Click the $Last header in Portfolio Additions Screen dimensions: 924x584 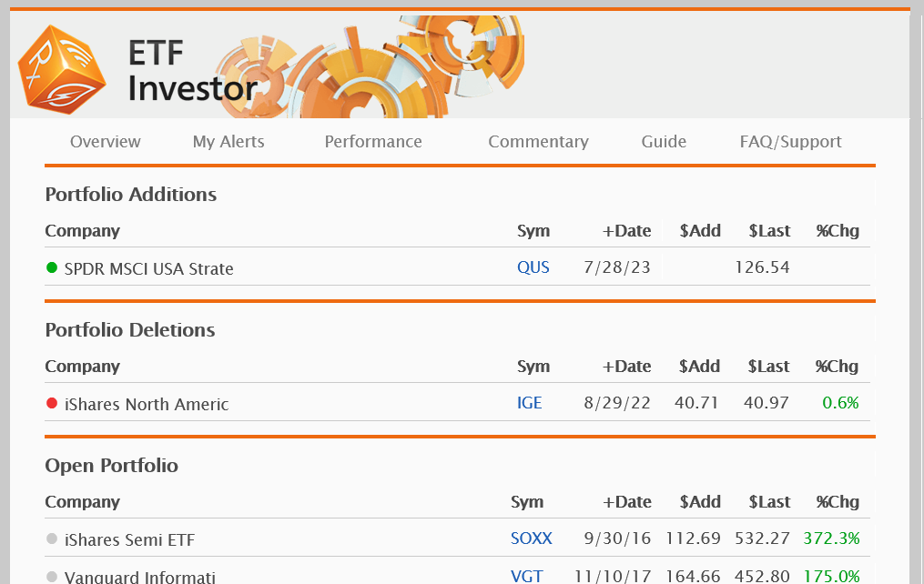click(769, 231)
